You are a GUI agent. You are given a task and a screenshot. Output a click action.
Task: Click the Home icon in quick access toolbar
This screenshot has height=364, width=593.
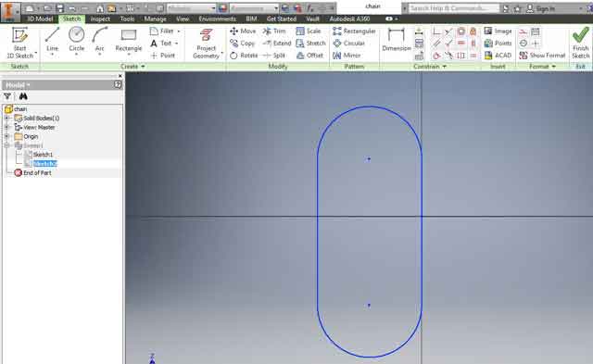(x=100, y=8)
